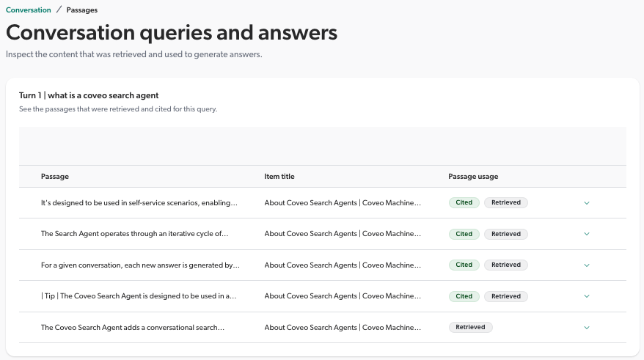Click the Cited badge in the "| Tip |" row
This screenshot has width=644, height=360.
[464, 296]
